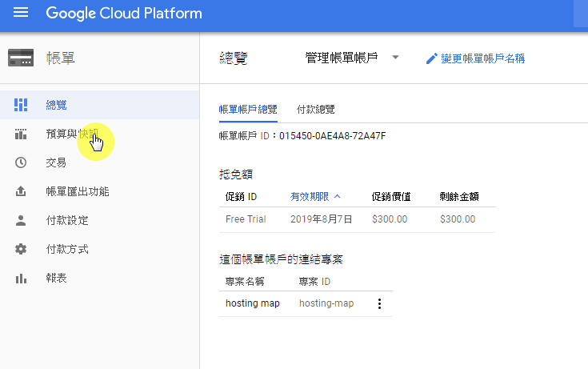Open the hamburger navigation menu
588x369 pixels.
click(21, 13)
